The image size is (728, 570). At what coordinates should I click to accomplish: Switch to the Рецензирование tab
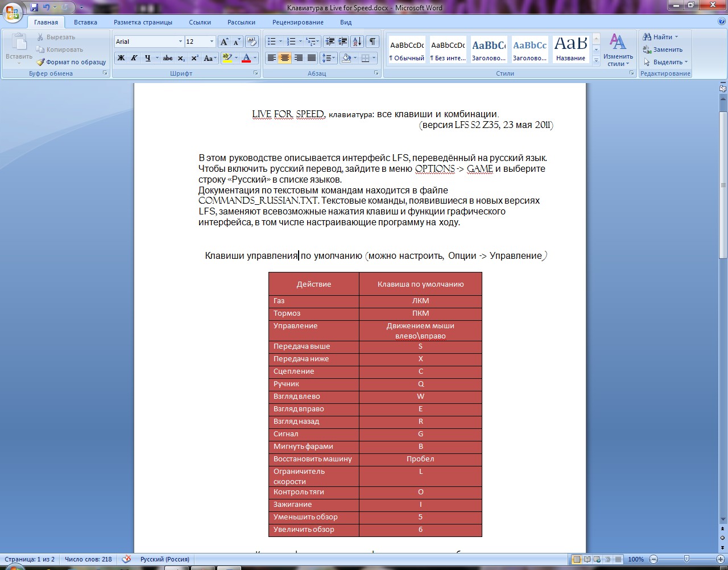[x=297, y=22]
